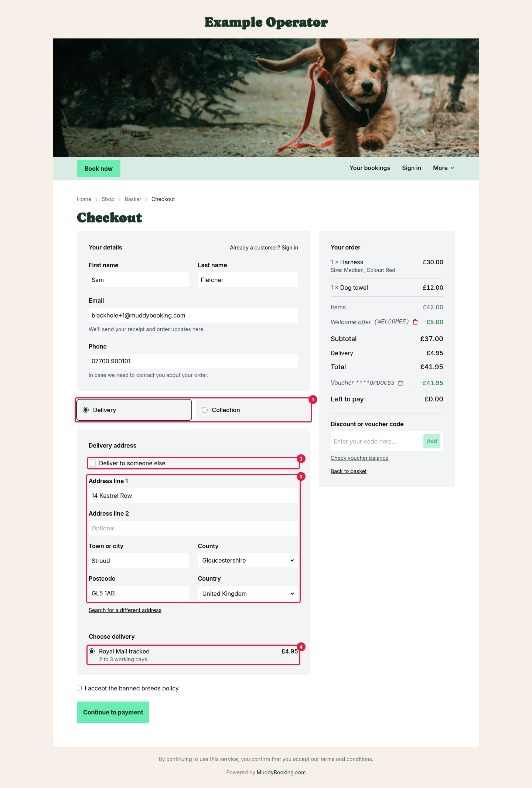Focus the Phone field
Image resolution: width=532 pixels, height=788 pixels.
pyautogui.click(x=193, y=361)
